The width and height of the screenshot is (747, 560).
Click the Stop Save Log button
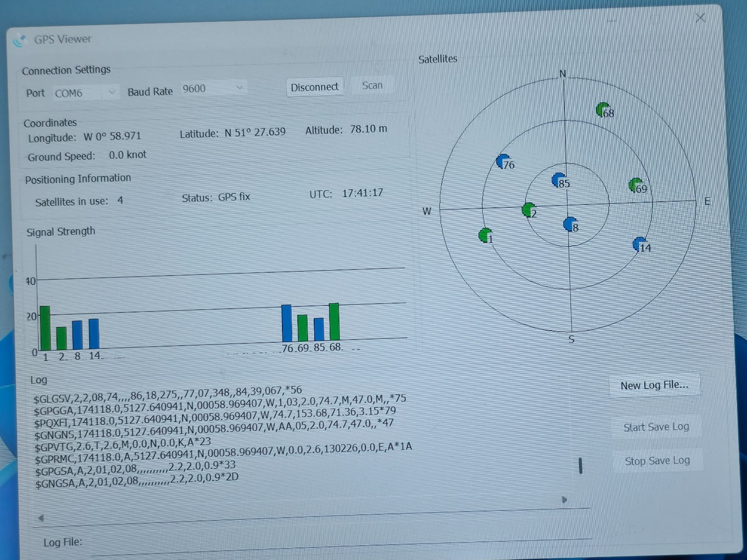657,461
